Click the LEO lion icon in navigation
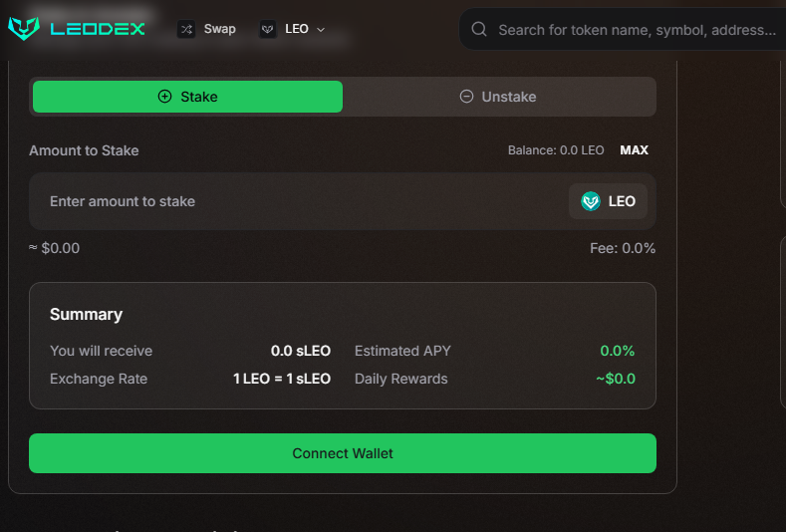Viewport: 786px width, 532px height. tap(268, 29)
